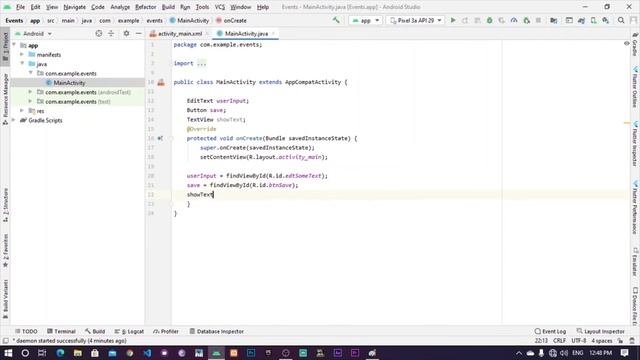
Task: Select MainActivity in the project tree
Action: (x=69, y=83)
